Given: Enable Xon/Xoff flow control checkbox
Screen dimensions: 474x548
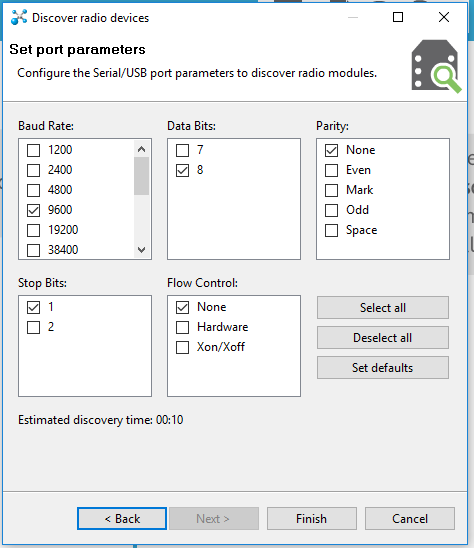Looking at the screenshot, I should (182, 347).
